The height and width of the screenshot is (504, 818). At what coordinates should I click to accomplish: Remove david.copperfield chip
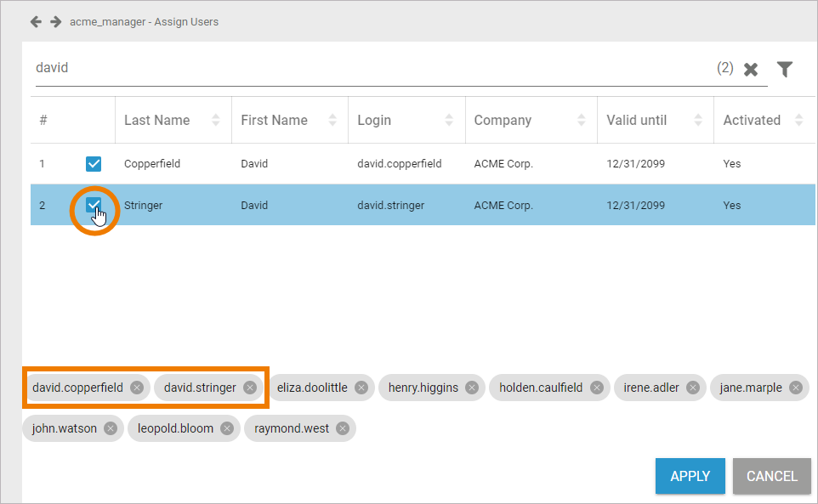(136, 388)
